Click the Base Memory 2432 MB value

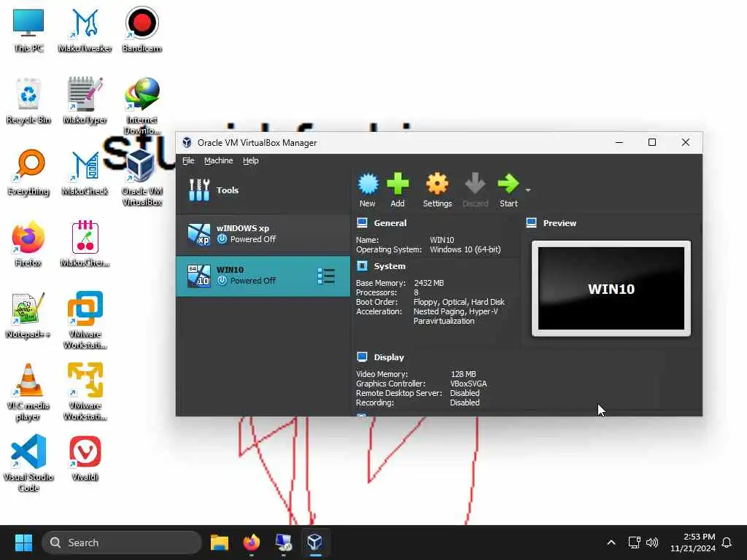[429, 283]
